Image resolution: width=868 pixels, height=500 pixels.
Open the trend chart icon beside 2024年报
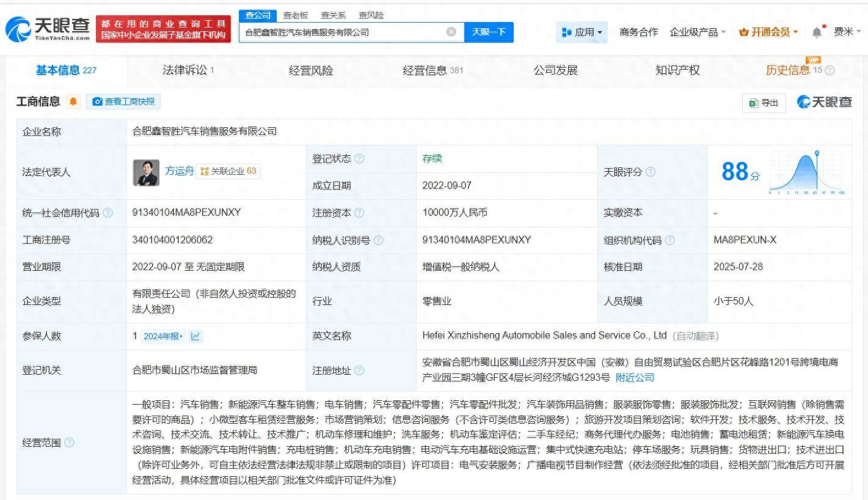pyautogui.click(x=195, y=336)
